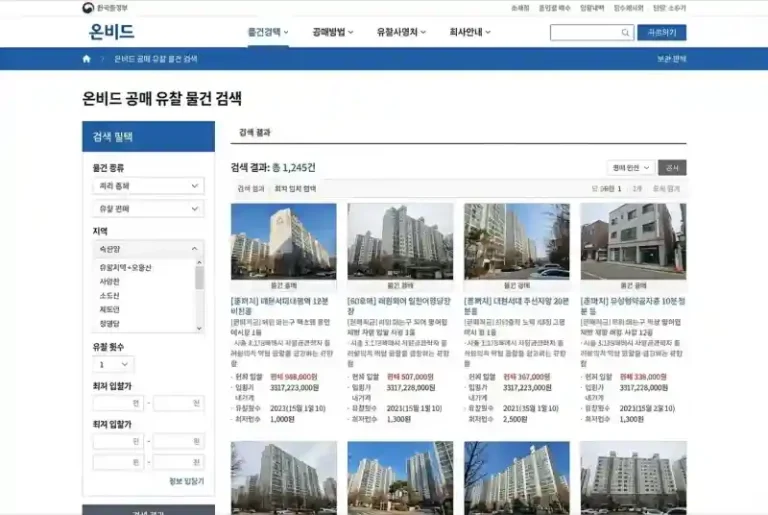Screen dimensions: 768x515
Task: Open the 유찰 횟수 dropdown showing 1
Action: [x=113, y=365]
